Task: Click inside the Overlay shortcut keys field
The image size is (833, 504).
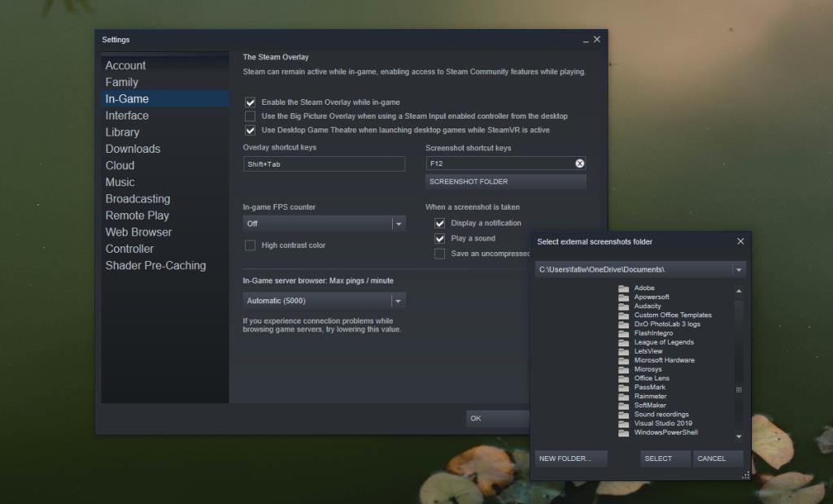Action: (x=324, y=163)
